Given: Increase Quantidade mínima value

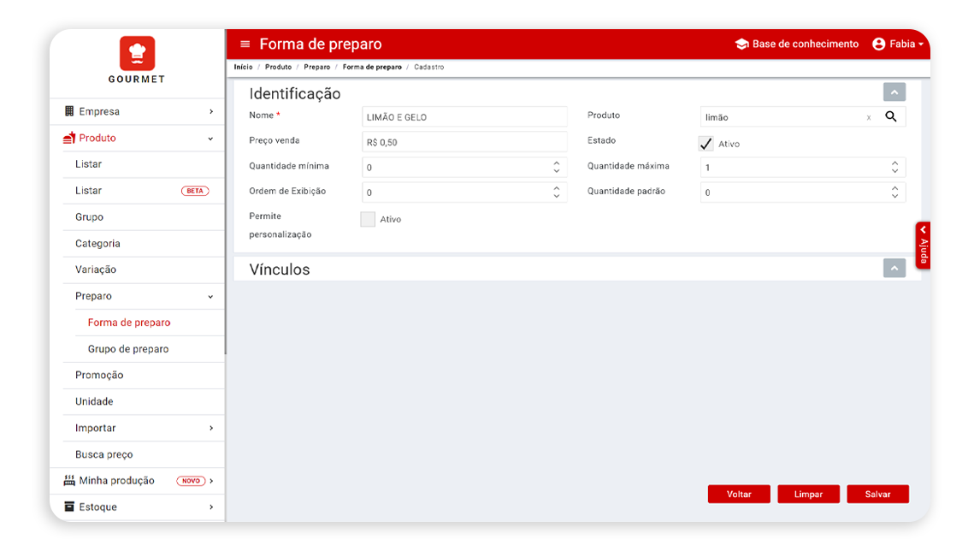Looking at the screenshot, I should (556, 163).
